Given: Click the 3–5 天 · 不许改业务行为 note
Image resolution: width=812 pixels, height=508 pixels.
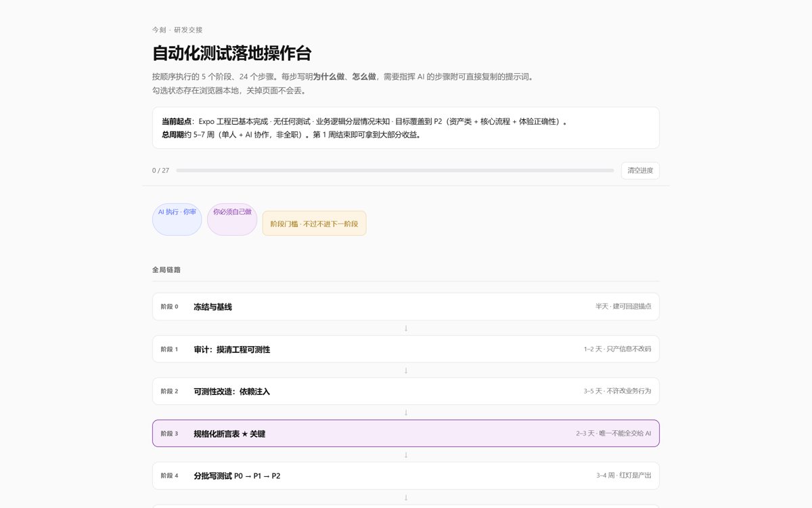Looking at the screenshot, I should pyautogui.click(x=617, y=391).
